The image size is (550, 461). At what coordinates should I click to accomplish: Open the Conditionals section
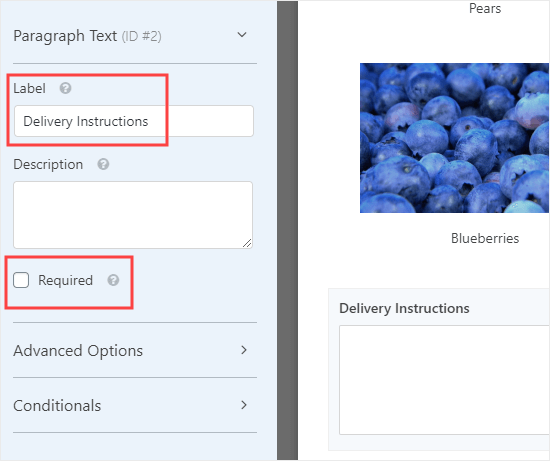135,405
